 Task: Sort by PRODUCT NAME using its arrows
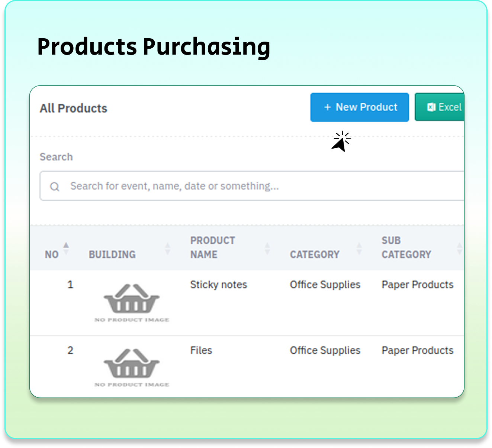(x=267, y=248)
